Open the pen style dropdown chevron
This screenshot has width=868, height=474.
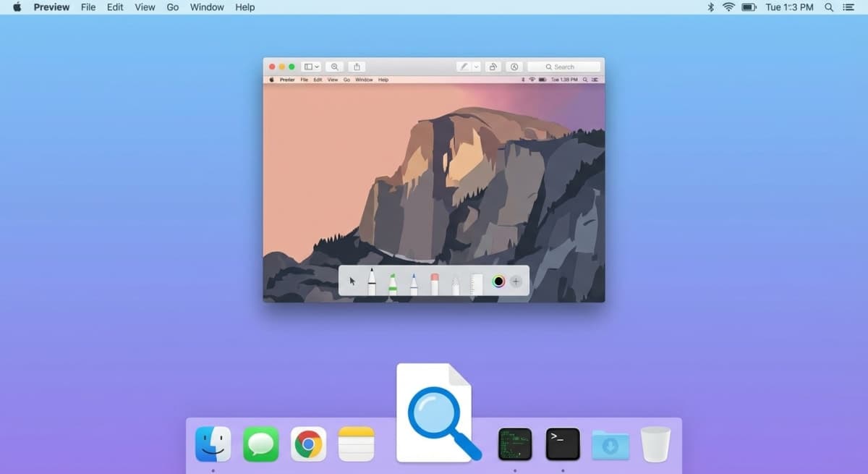[x=475, y=66]
